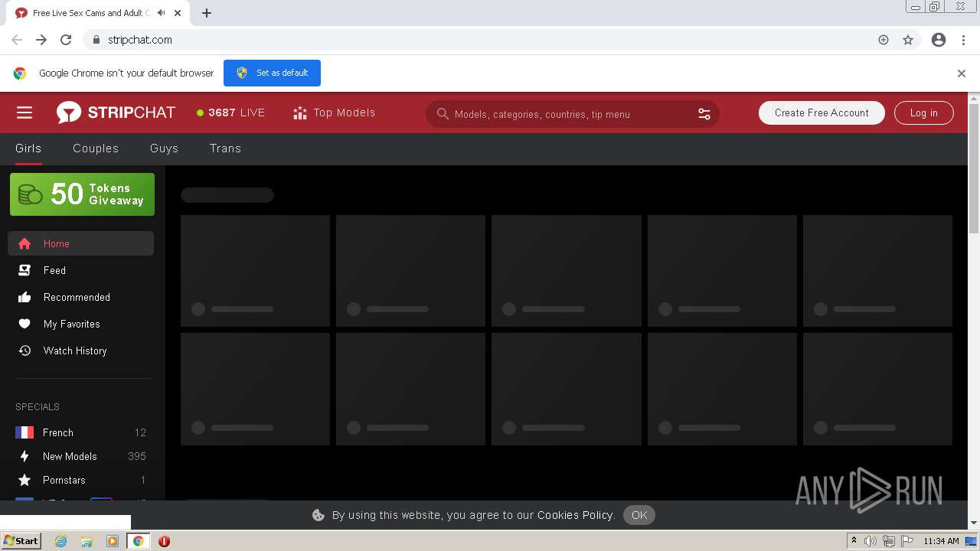The image size is (980, 551).
Task: Open media player from taskbar
Action: point(113,541)
